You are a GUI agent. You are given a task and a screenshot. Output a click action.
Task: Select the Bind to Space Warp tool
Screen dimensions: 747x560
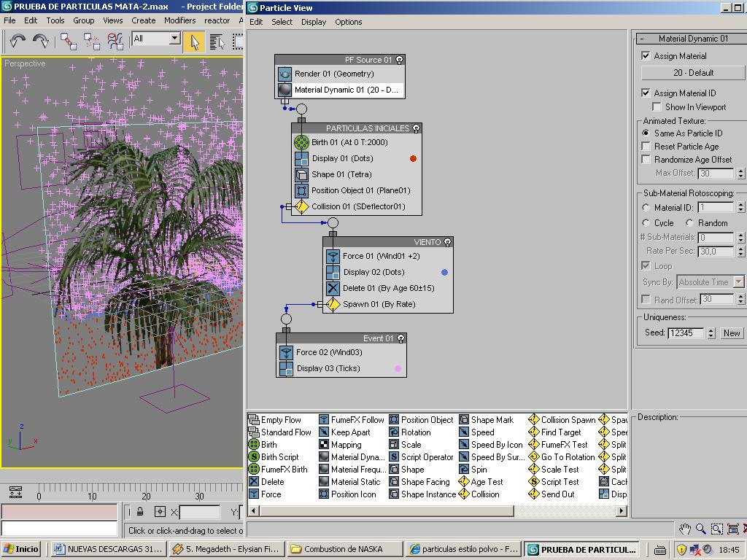click(115, 42)
